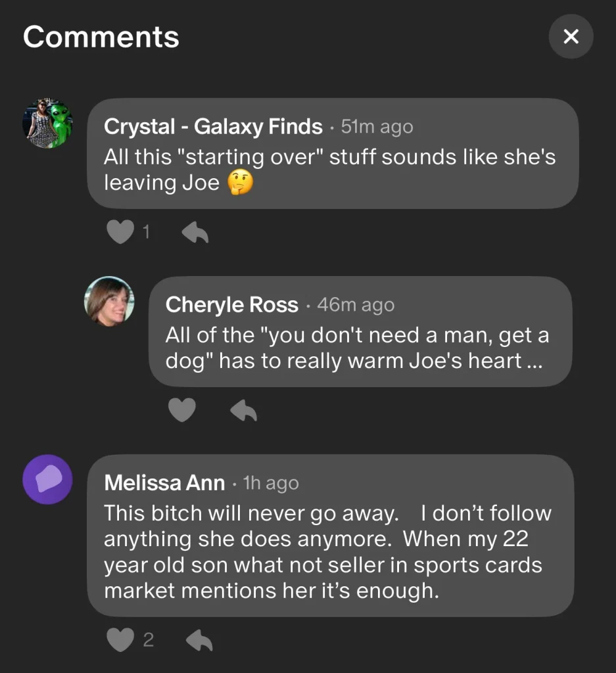The width and height of the screenshot is (616, 673).
Task: Like Crystal - Galaxy Finds' comment
Action: (x=120, y=231)
